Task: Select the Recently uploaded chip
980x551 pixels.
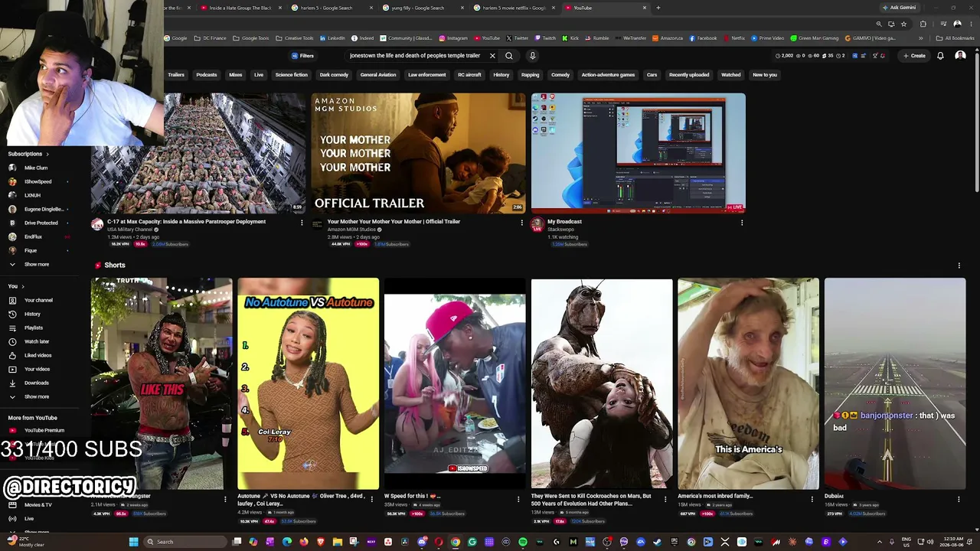Action: (689, 75)
